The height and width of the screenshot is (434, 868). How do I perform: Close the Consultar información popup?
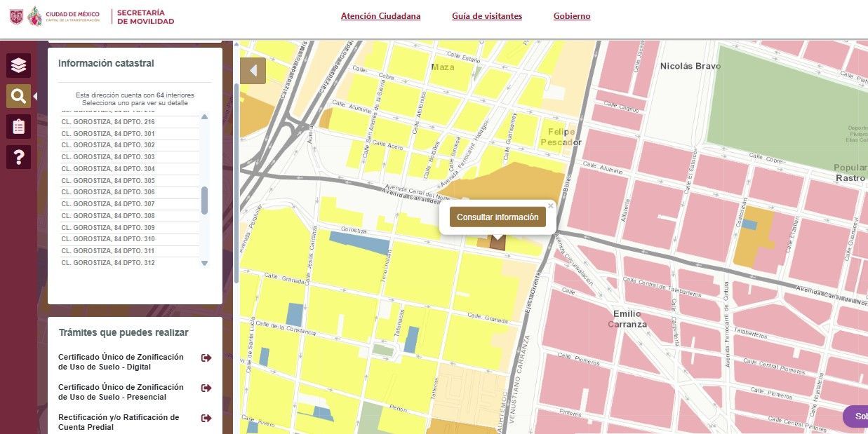pyautogui.click(x=551, y=206)
